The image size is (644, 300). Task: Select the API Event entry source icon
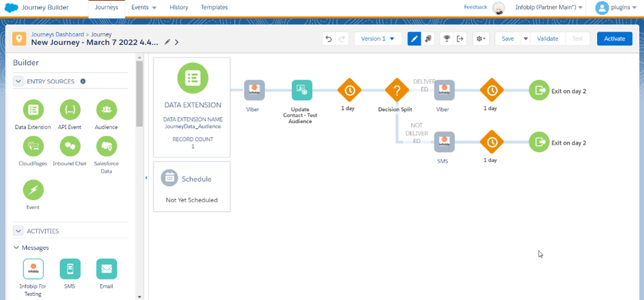(70, 109)
